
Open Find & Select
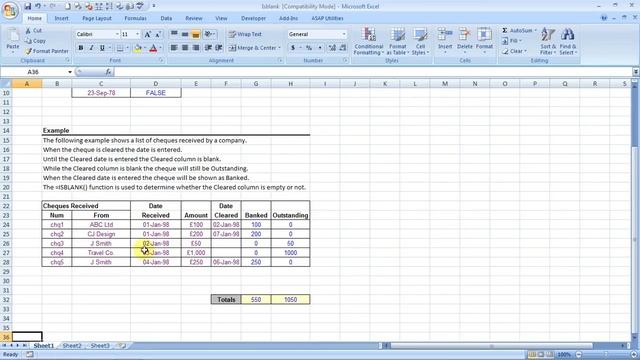click(x=568, y=41)
